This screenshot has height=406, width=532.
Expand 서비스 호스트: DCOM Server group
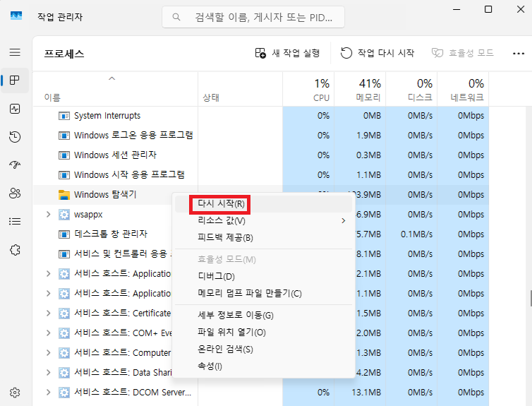coord(48,392)
